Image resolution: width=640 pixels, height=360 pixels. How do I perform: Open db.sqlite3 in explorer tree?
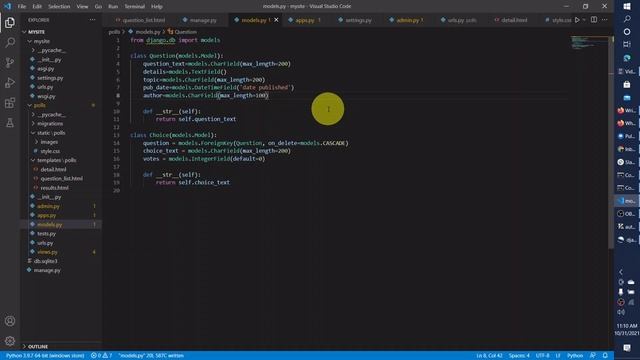pyautogui.click(x=45, y=261)
